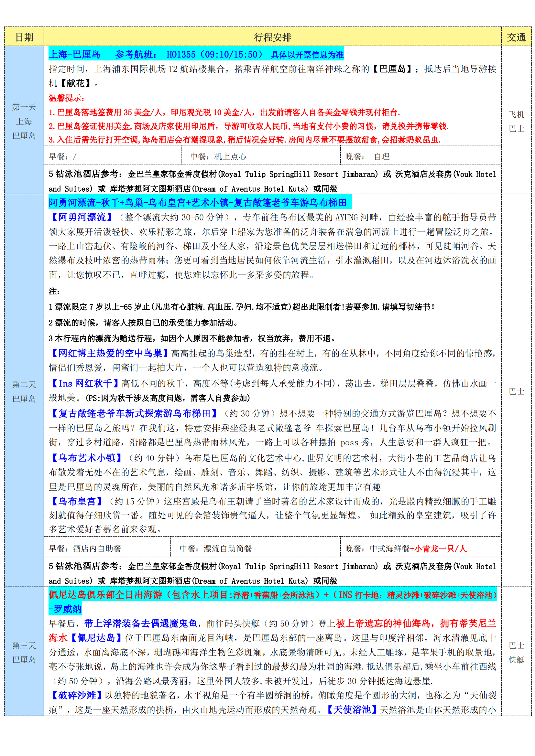
Task: Click the red +小青龙一只/人 text
Action: coord(438,548)
